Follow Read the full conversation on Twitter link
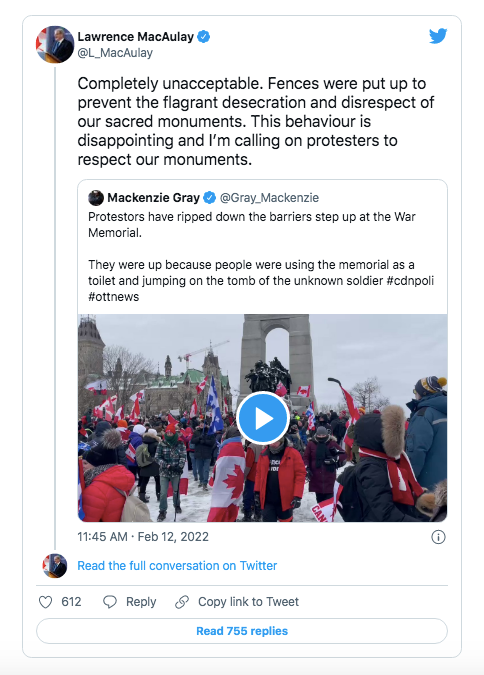 [x=177, y=566]
